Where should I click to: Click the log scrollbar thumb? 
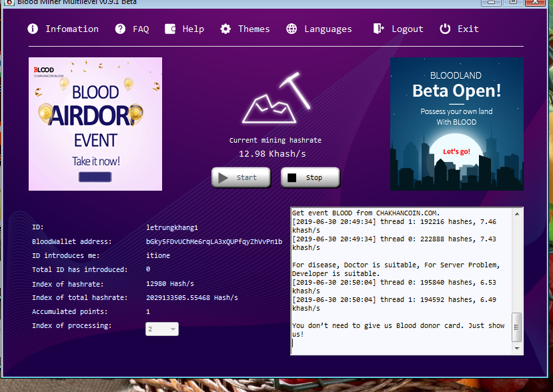coord(517,327)
